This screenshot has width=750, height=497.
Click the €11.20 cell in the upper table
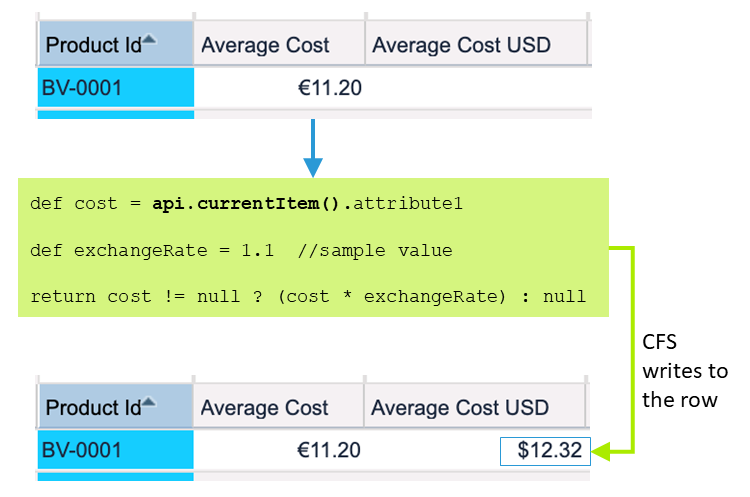[x=330, y=88]
